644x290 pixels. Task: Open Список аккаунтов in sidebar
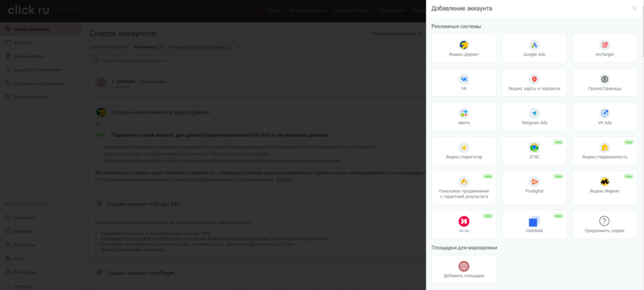point(40,29)
